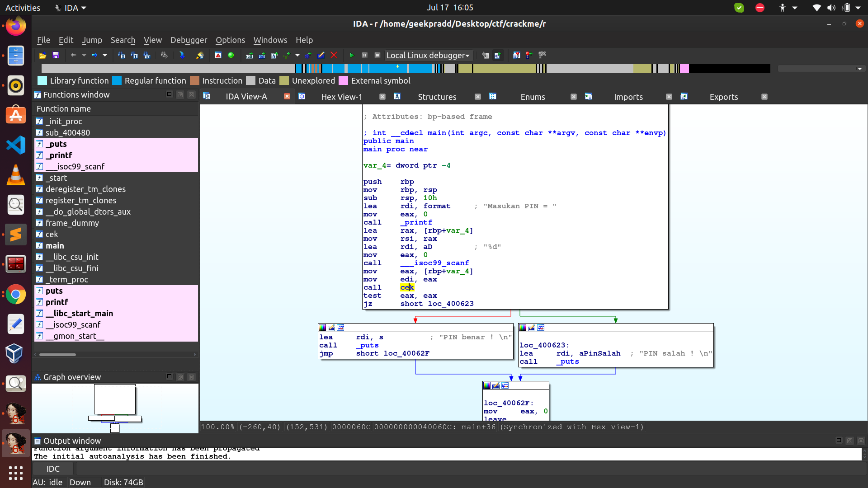
Task: Edit name icon in PIN salah block
Action: click(532, 328)
